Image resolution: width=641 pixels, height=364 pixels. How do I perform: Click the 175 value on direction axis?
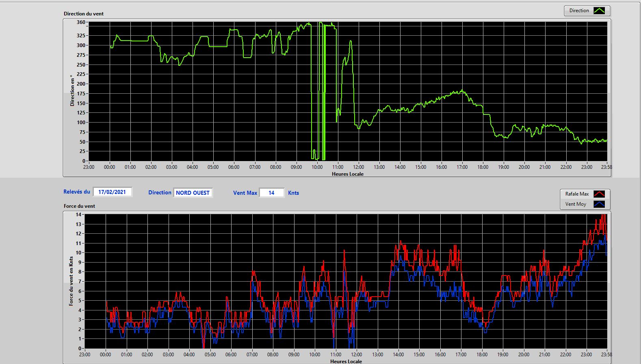[81, 94]
